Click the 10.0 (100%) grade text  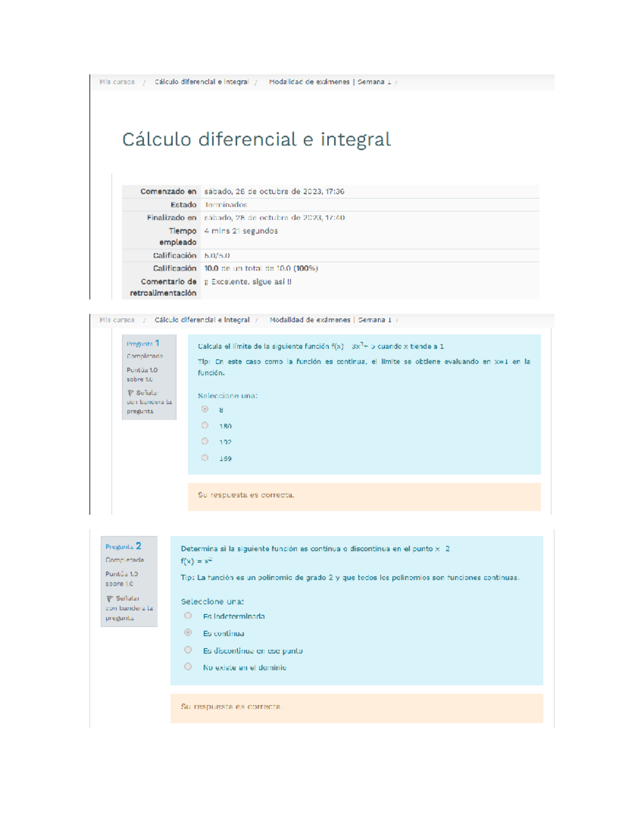261,269
